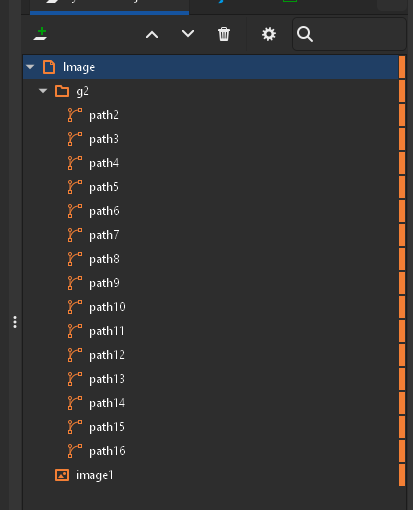Click into the search input field
This screenshot has width=413, height=510.
tap(358, 34)
